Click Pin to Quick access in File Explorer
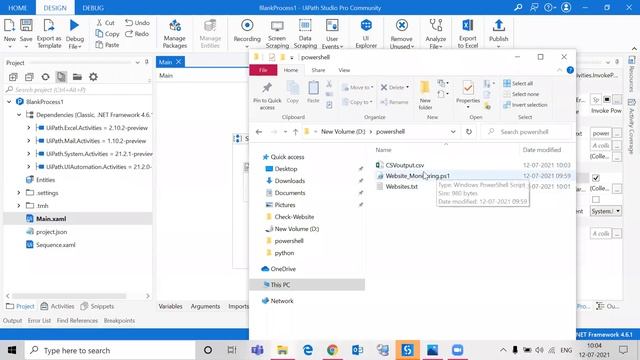Image resolution: width=640 pixels, height=360 pixels. coord(267,96)
